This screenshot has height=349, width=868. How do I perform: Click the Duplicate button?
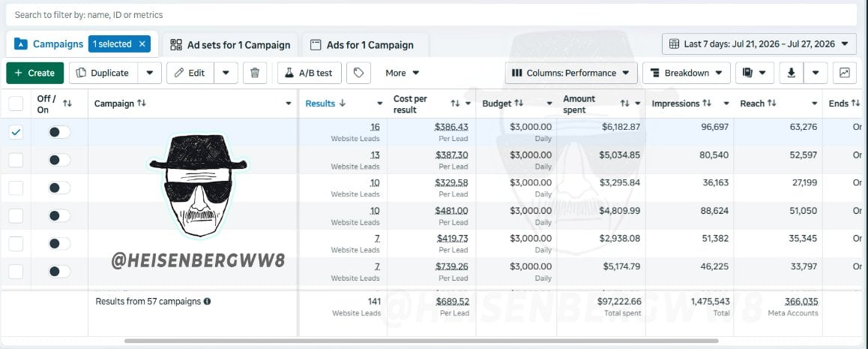(x=103, y=73)
